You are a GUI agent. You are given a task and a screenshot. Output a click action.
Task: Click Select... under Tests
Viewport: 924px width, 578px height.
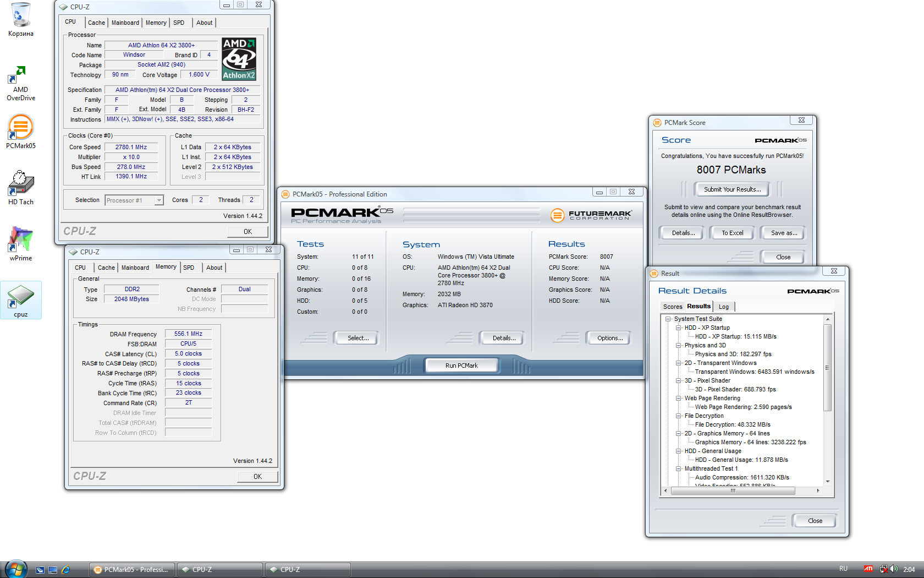point(358,338)
